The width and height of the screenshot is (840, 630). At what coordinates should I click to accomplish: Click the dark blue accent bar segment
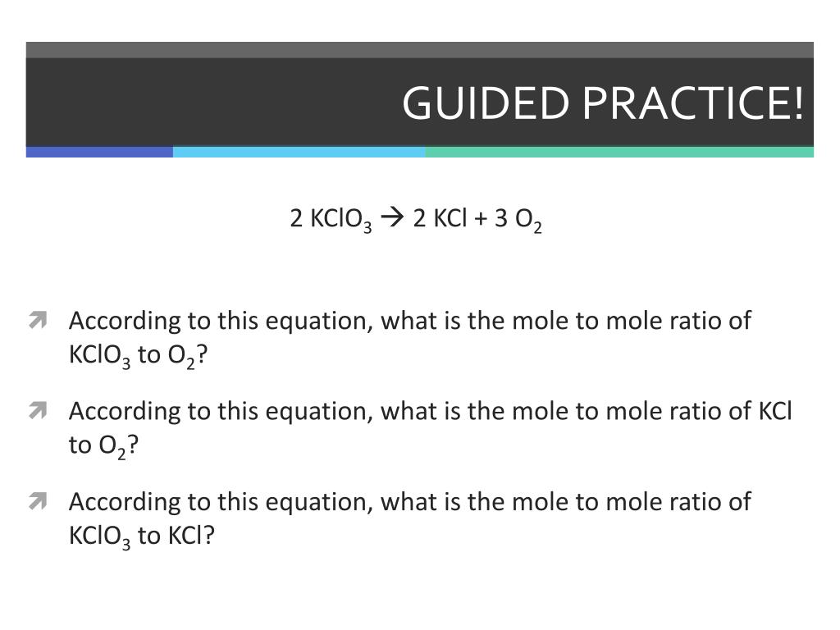pos(99,152)
